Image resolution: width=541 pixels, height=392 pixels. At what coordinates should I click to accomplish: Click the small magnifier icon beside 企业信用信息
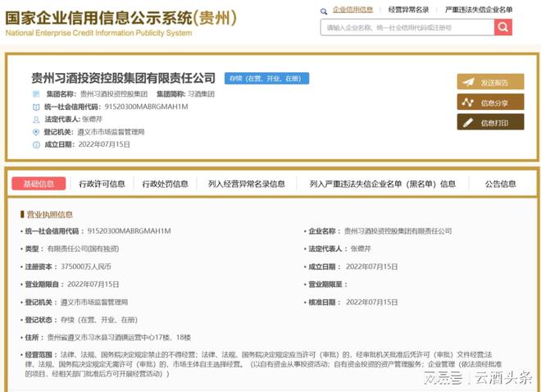324,11
